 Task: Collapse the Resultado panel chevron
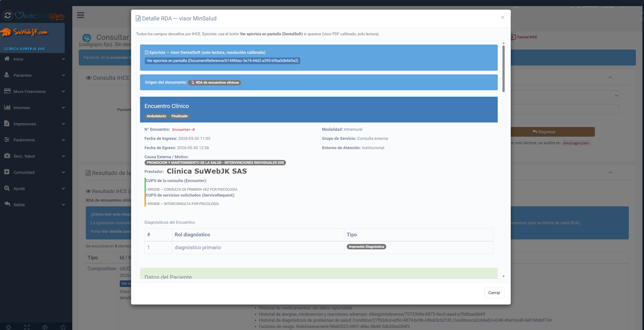[610, 172]
